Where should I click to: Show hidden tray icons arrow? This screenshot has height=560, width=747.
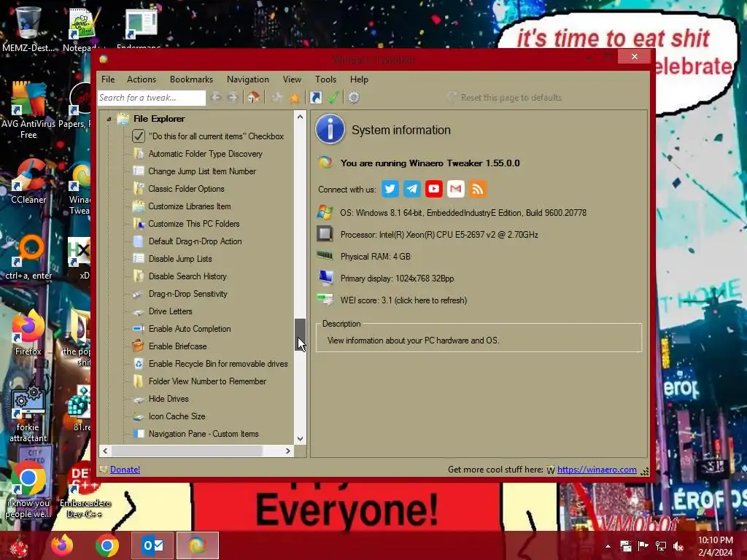(x=608, y=546)
